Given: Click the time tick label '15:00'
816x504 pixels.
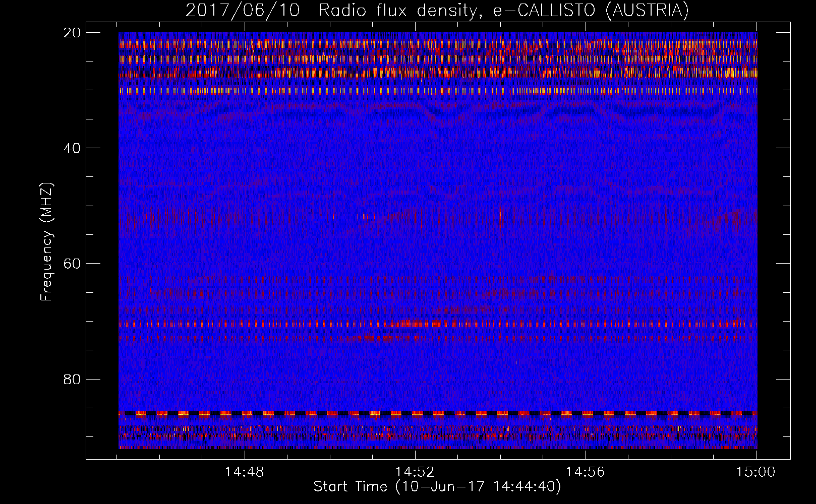Looking at the screenshot, I should pos(756,472).
